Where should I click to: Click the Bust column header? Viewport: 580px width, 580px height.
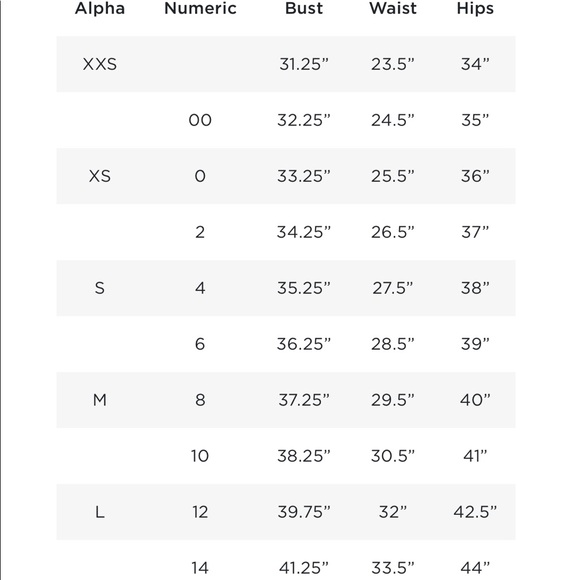coord(304,9)
